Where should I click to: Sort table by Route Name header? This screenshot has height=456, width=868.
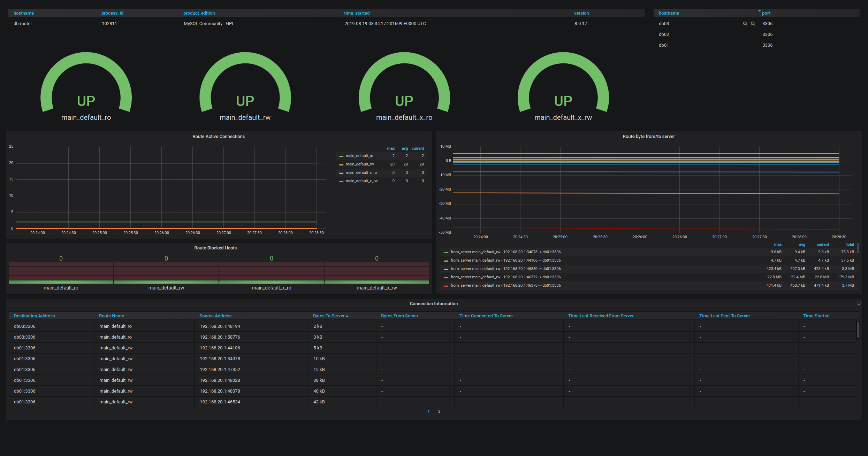[x=112, y=316]
